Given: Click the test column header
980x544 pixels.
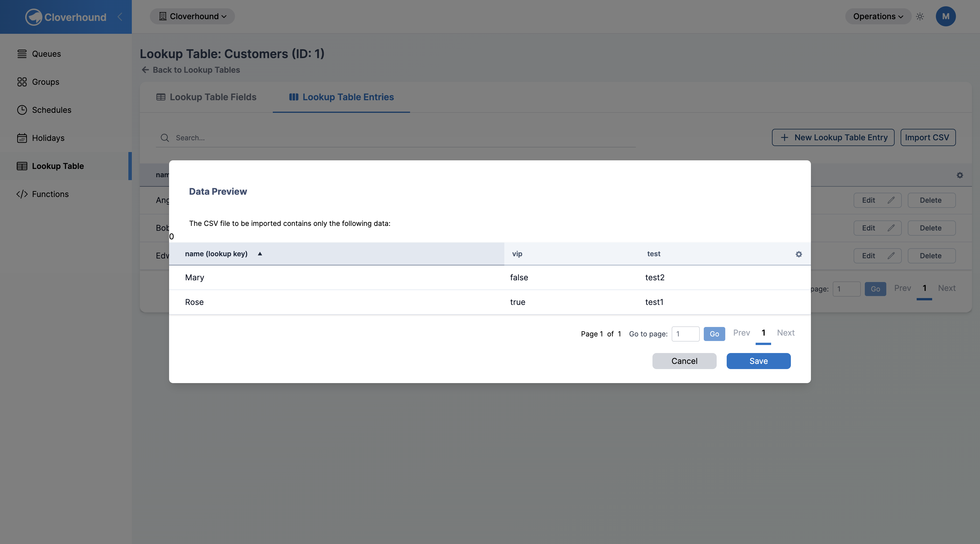Looking at the screenshot, I should coord(654,254).
